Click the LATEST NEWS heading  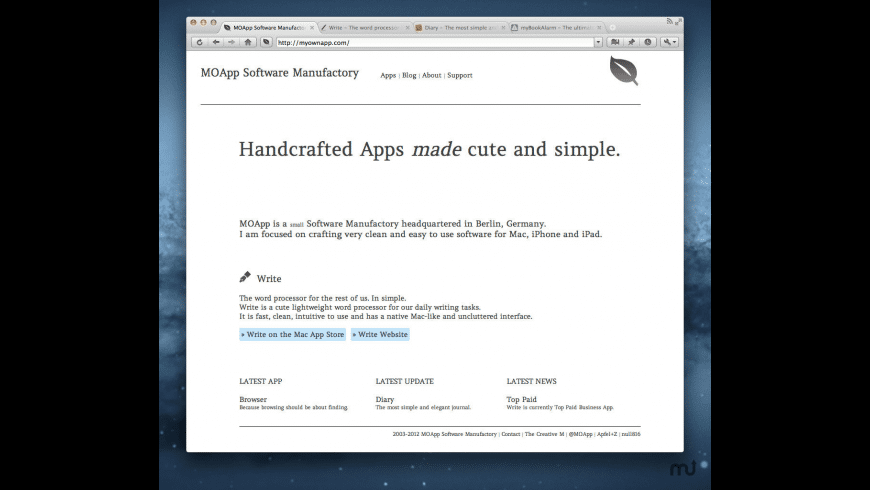pos(532,381)
